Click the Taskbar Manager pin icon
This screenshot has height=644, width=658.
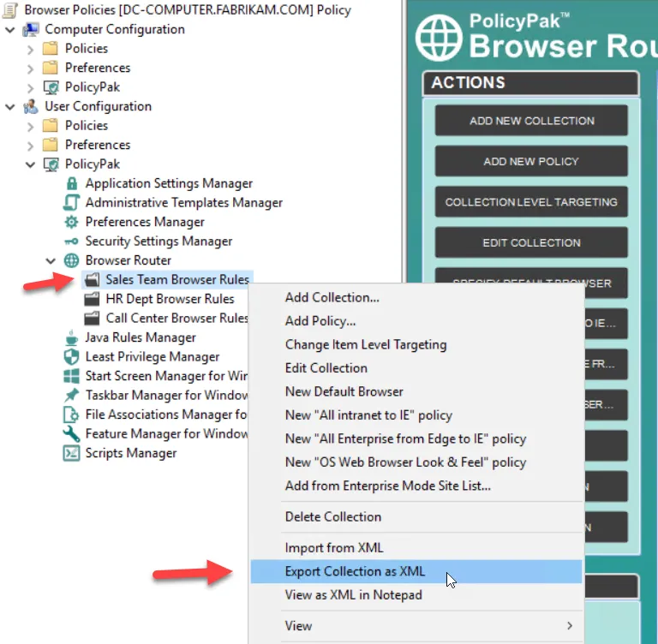coord(71,395)
